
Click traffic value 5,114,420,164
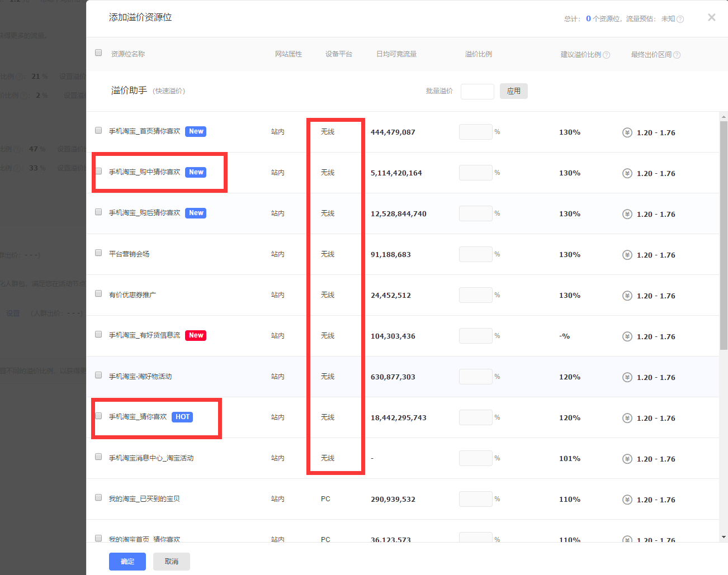click(396, 173)
